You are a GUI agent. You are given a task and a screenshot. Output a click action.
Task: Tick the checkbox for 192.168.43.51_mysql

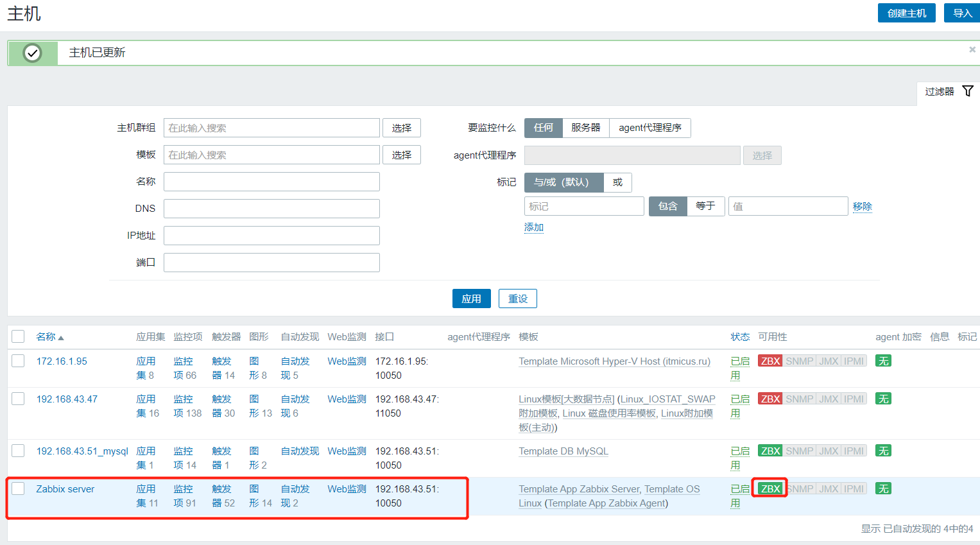click(18, 451)
